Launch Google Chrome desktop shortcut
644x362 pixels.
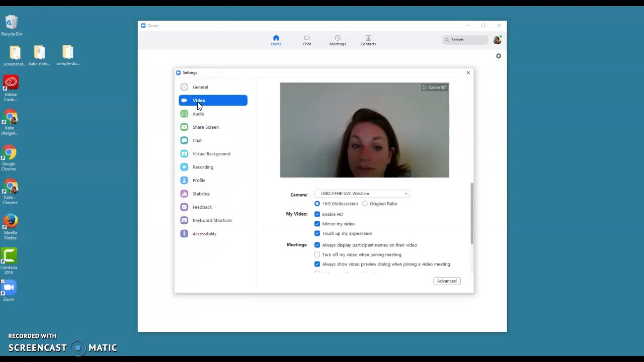(9, 158)
